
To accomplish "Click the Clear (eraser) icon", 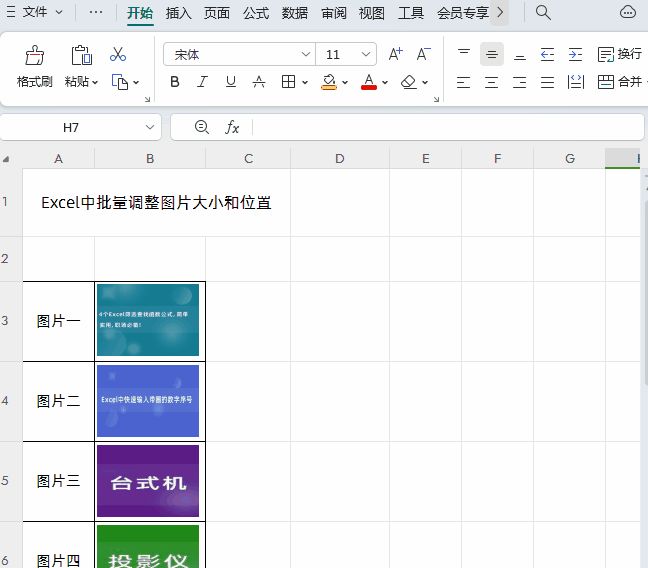I will (x=409, y=82).
